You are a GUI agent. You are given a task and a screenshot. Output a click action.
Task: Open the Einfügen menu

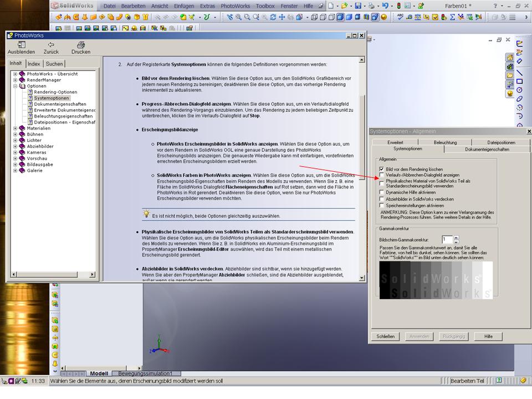coord(184,6)
